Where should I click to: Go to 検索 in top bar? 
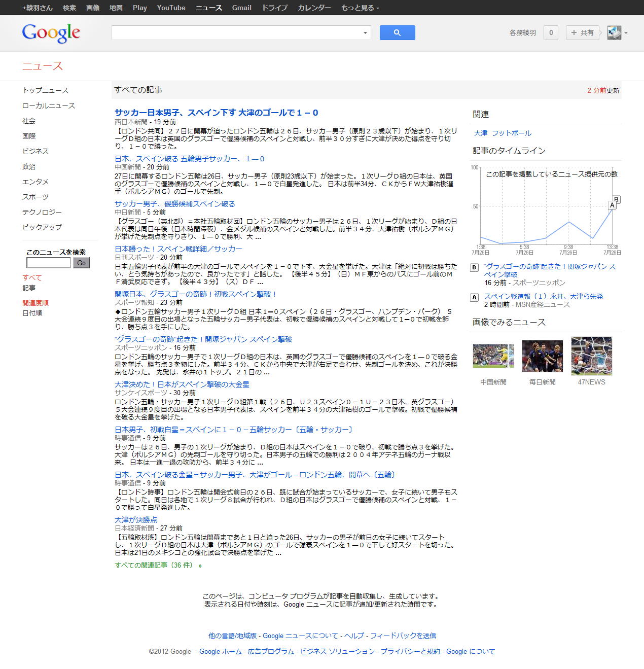pyautogui.click(x=69, y=8)
